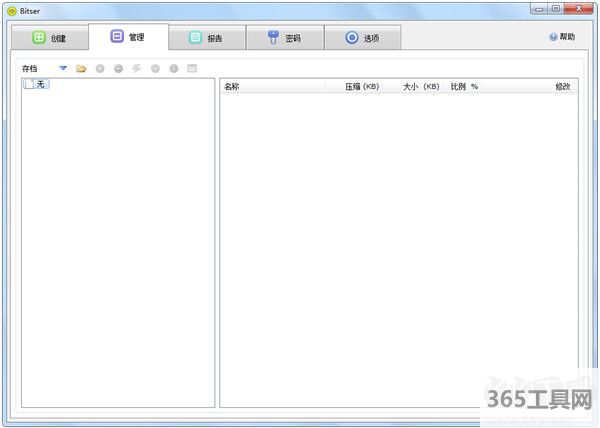Select the 管理 (Manage) tab

[127, 37]
